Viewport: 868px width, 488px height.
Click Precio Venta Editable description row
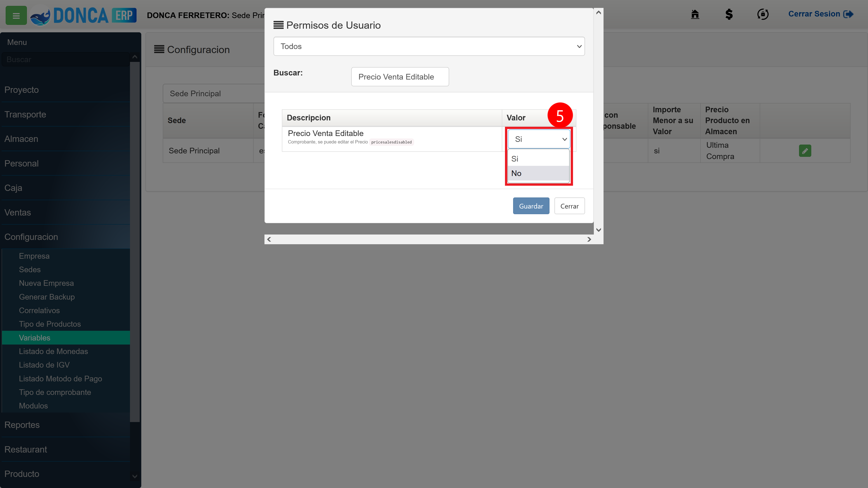392,139
